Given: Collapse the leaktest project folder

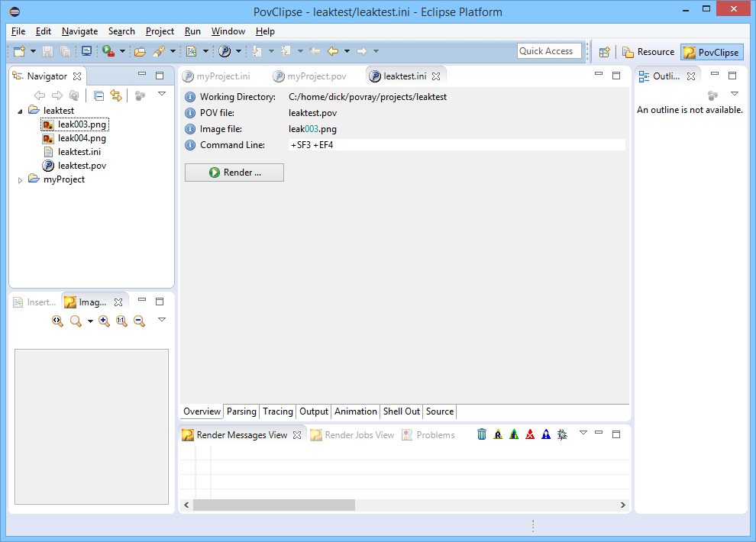Looking at the screenshot, I should (20, 111).
